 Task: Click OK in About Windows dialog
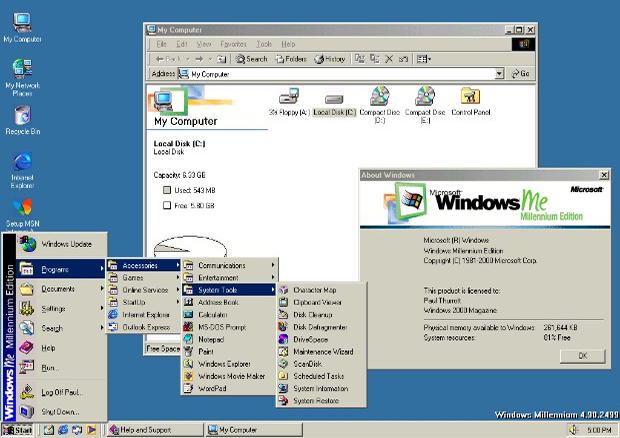[582, 356]
